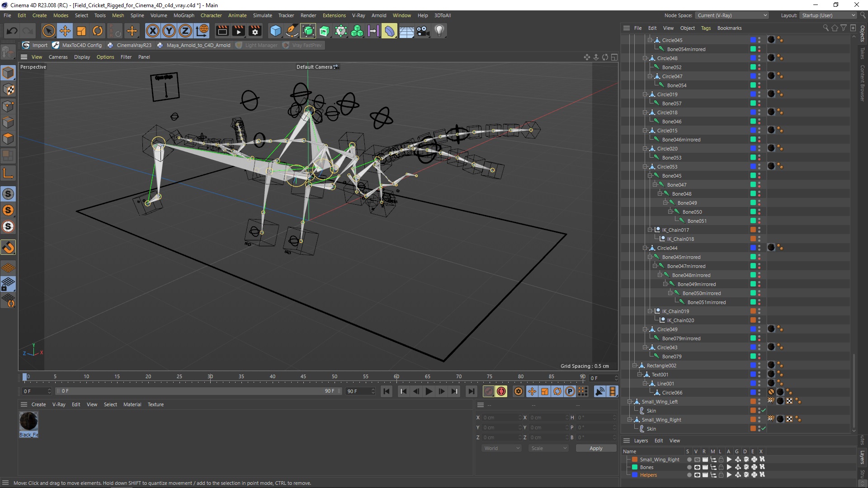This screenshot has height=488, width=868.
Task: Open the World coordinate system dropdown
Action: coord(501,448)
